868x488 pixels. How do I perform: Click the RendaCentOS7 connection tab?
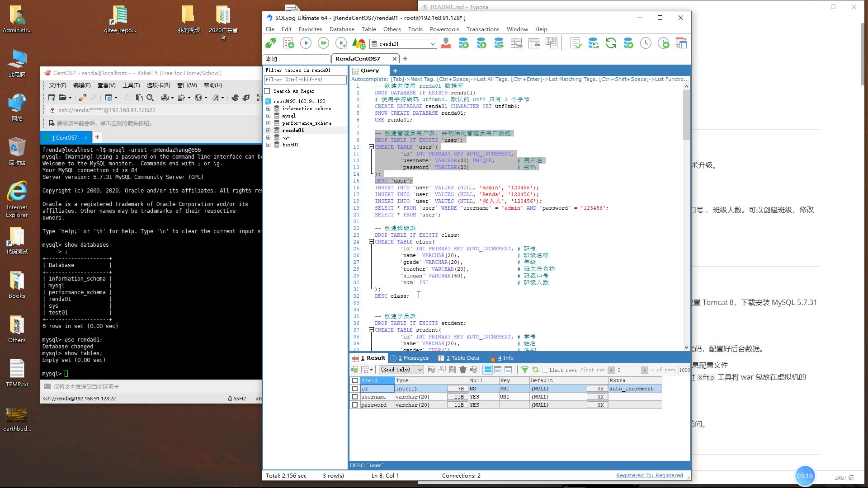(x=358, y=58)
